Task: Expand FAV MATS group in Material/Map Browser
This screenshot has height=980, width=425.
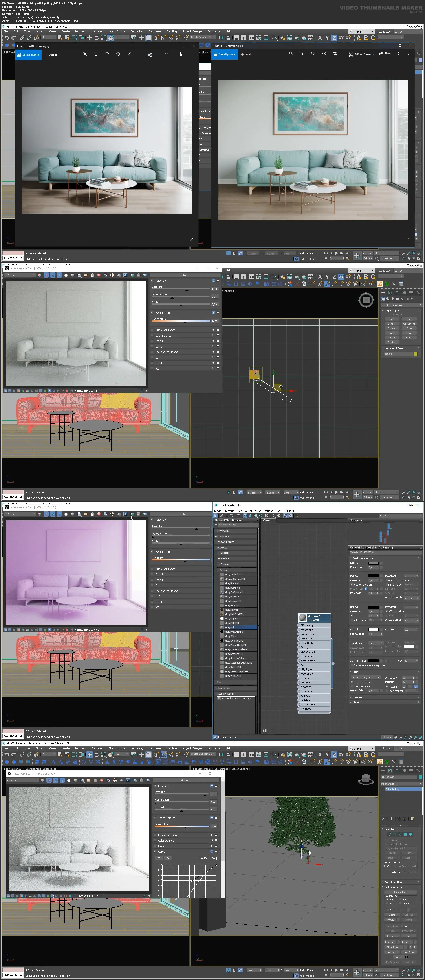Action: (x=236, y=531)
